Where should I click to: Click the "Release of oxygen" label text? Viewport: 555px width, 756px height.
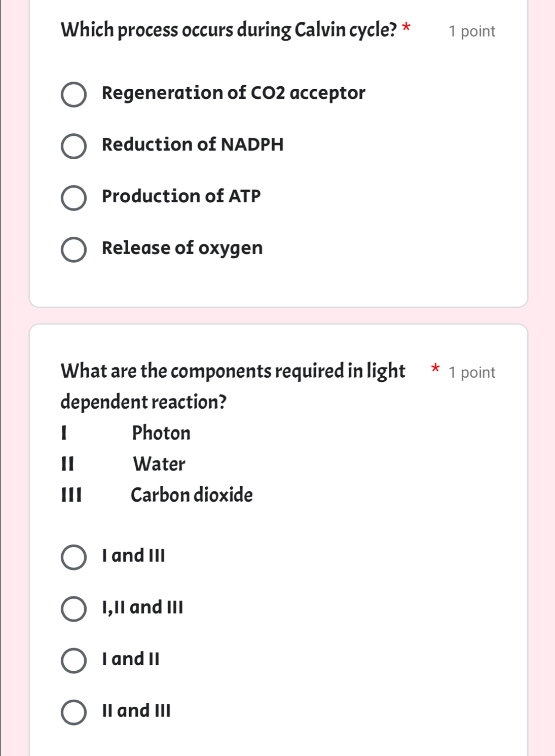point(182,248)
